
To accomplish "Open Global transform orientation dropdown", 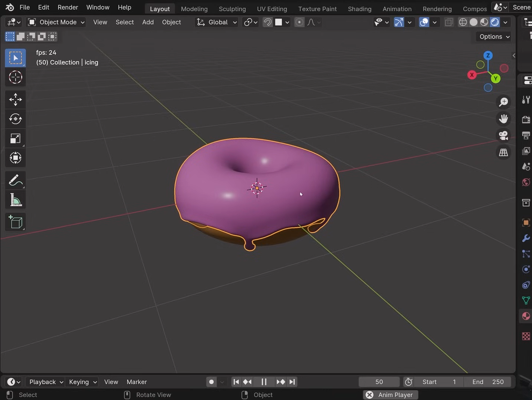I will coord(217,22).
